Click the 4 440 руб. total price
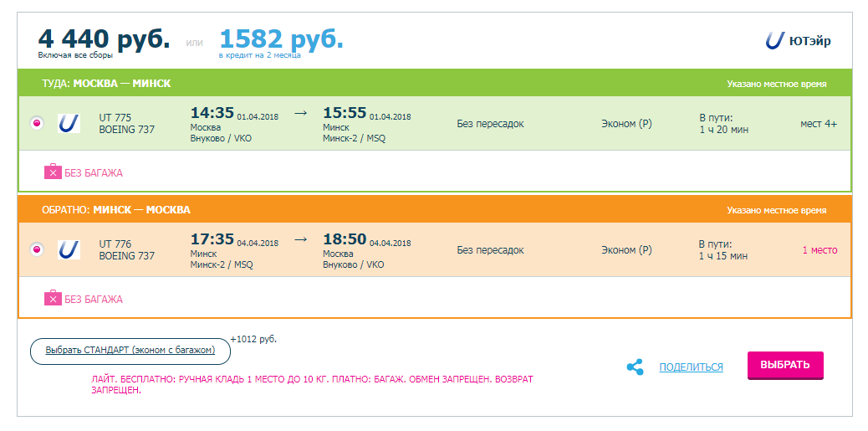Viewport: 868px width, 431px height. pos(104,38)
